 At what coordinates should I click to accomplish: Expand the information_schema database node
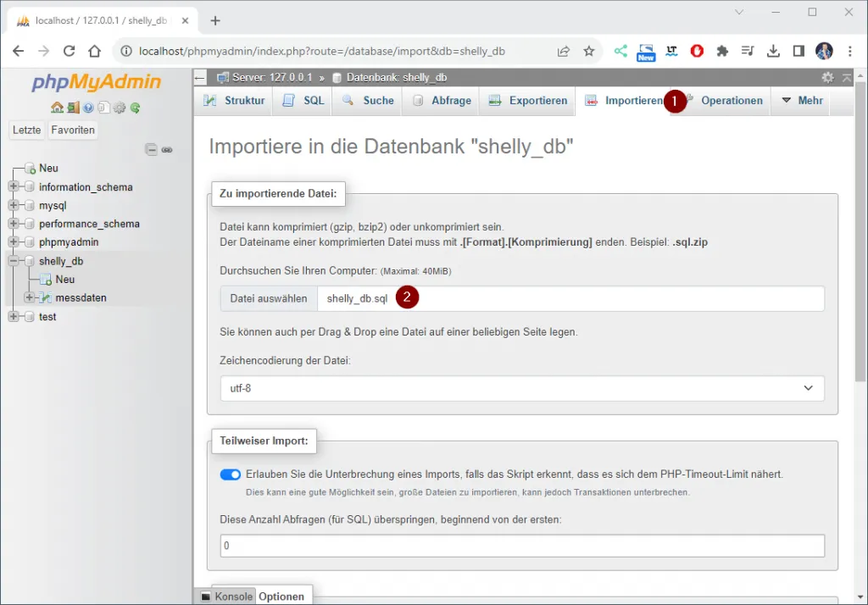[14, 187]
